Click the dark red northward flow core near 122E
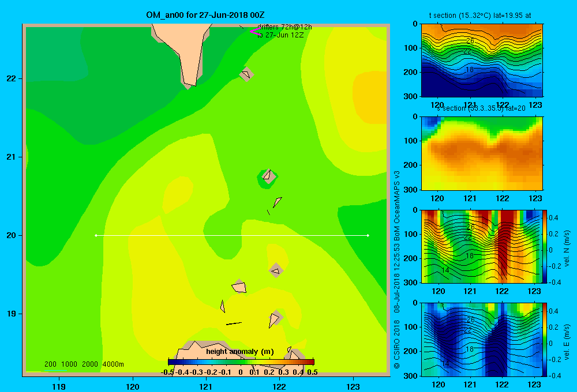Viewport: 577px width, 392px height. tap(505, 243)
